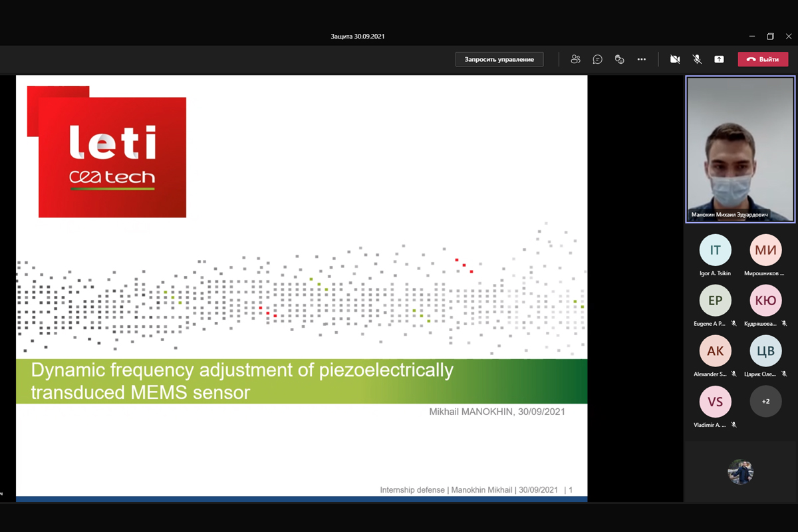Toggle the camera off icon
The image size is (798, 532).
(675, 59)
